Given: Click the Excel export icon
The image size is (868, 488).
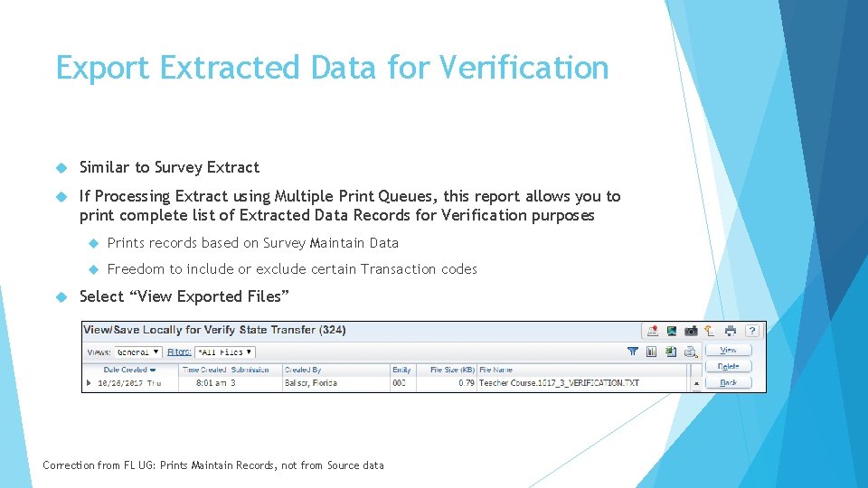Looking at the screenshot, I should (671, 352).
